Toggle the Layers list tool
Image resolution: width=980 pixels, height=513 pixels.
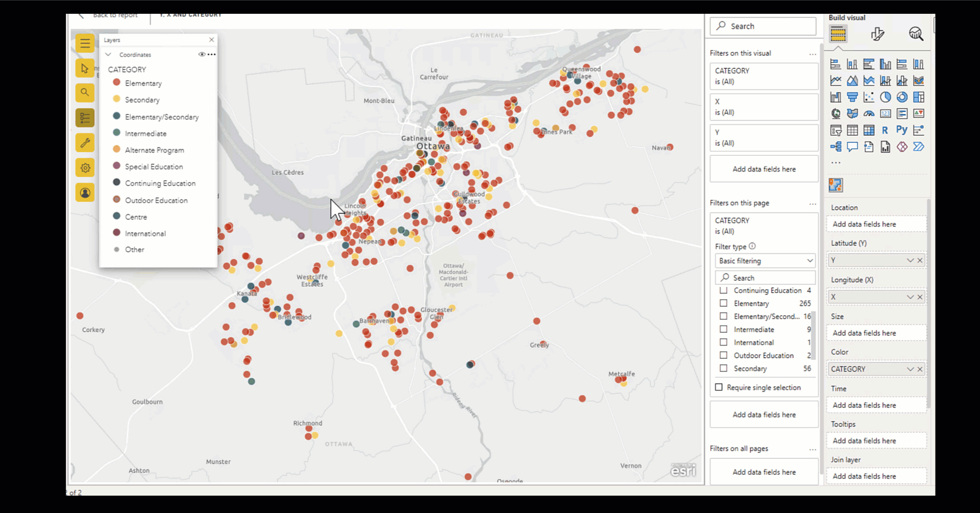pyautogui.click(x=85, y=118)
